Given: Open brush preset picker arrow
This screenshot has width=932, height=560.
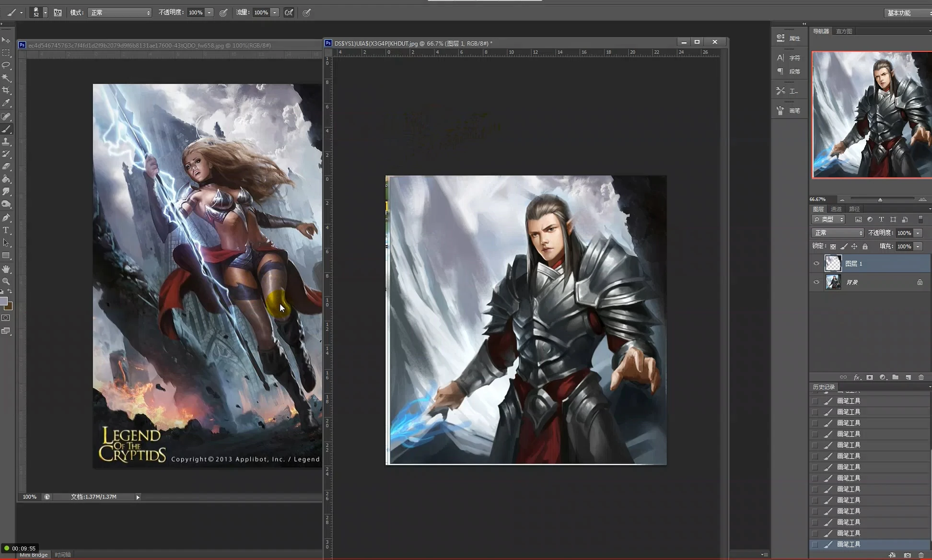Looking at the screenshot, I should point(45,12).
